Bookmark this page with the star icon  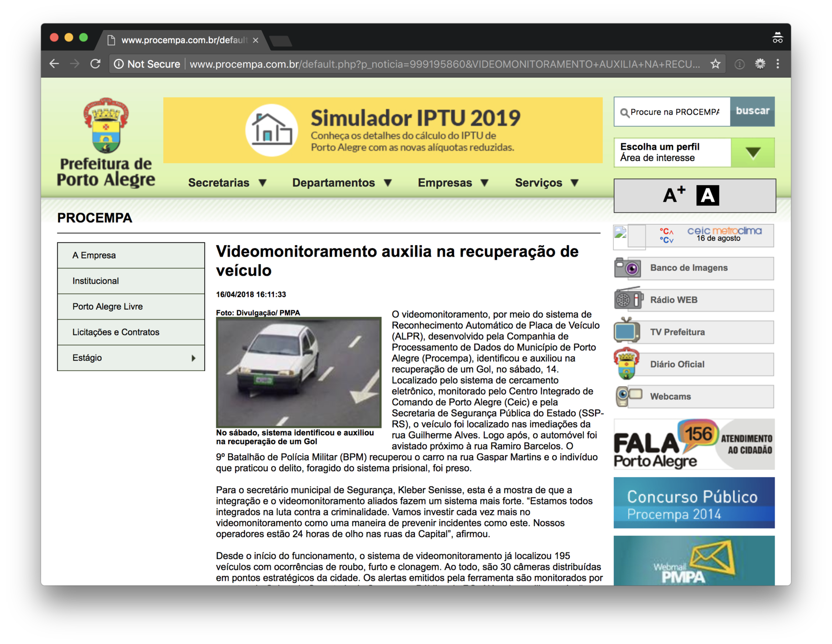click(715, 64)
